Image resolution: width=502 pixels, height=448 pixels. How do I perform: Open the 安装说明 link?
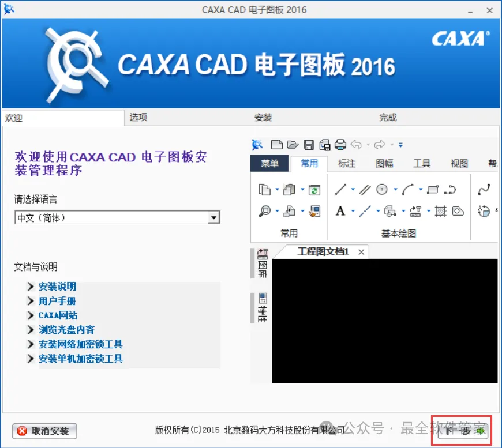click(x=57, y=287)
